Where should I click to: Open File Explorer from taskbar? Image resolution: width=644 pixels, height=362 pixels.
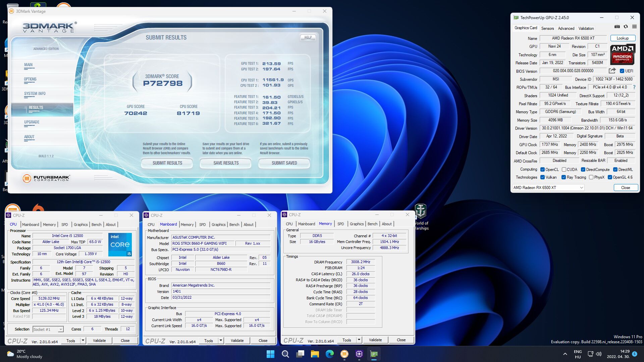(x=315, y=354)
